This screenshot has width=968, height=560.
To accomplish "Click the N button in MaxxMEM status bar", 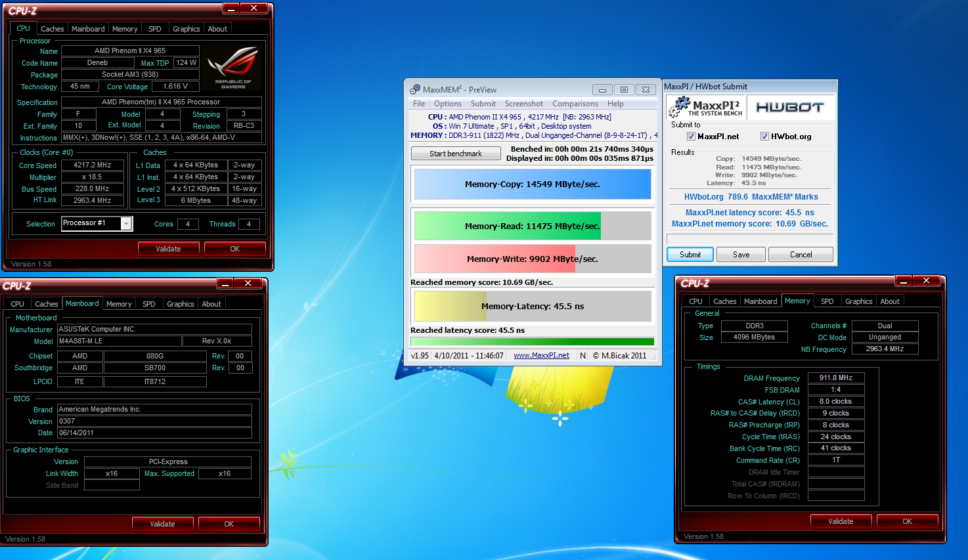I will [x=583, y=356].
